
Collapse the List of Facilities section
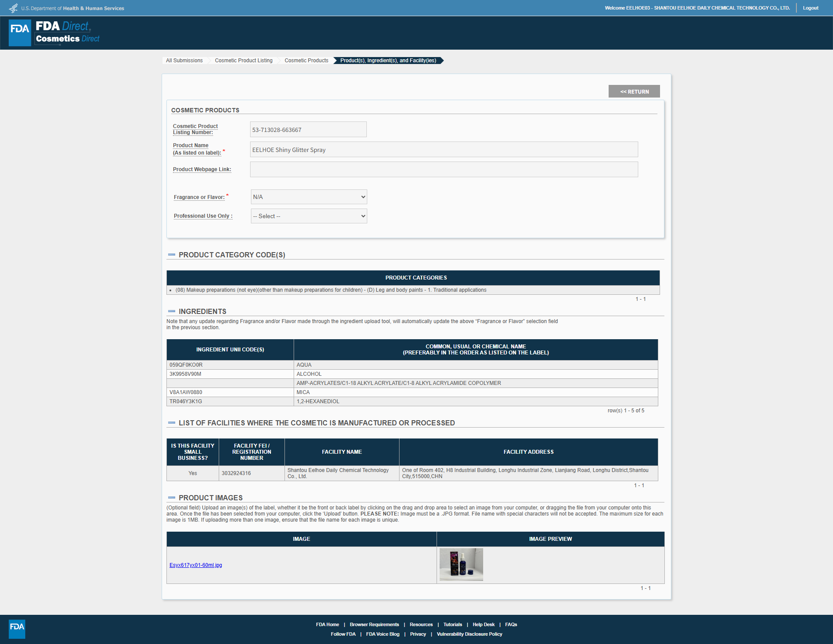pos(172,423)
